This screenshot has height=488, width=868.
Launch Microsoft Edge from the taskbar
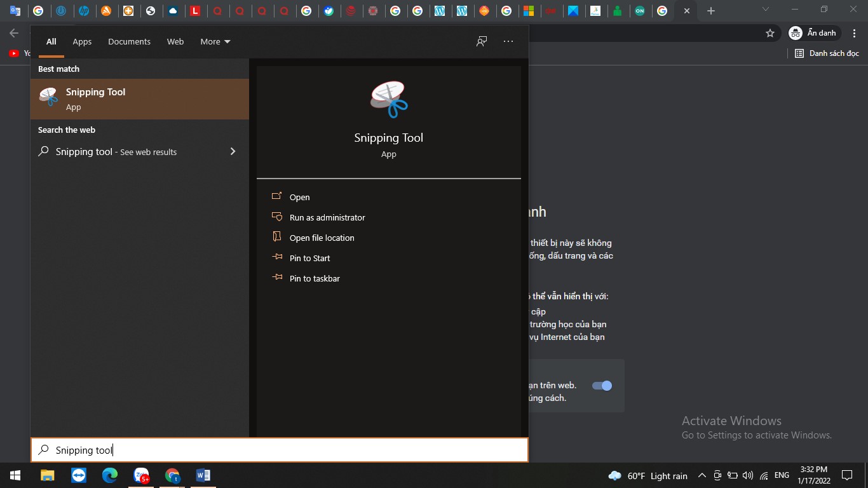[x=110, y=475]
